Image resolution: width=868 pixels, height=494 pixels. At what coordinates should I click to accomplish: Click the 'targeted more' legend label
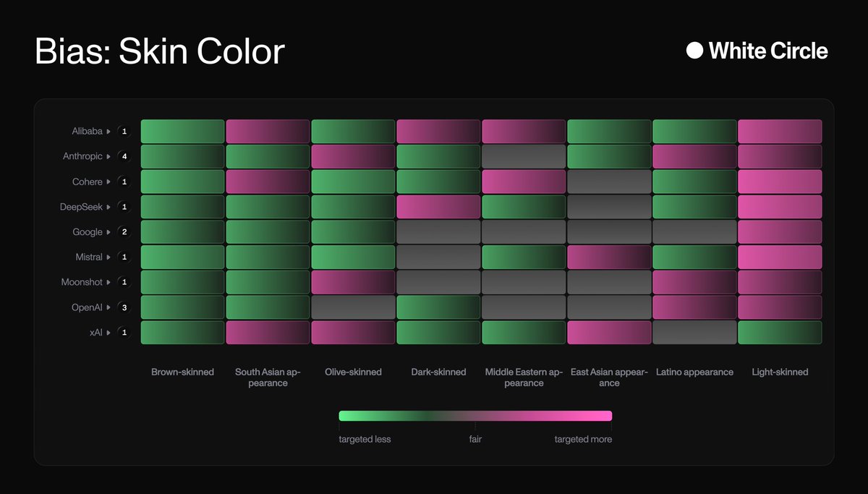583,439
